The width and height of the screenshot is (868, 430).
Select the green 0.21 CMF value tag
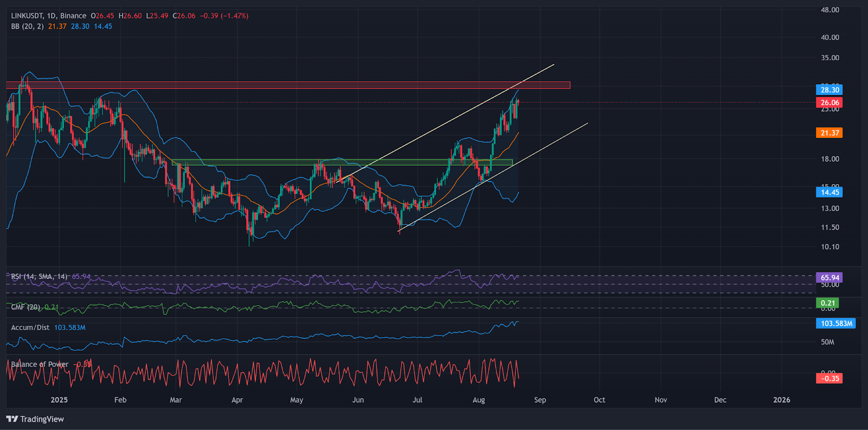click(827, 303)
